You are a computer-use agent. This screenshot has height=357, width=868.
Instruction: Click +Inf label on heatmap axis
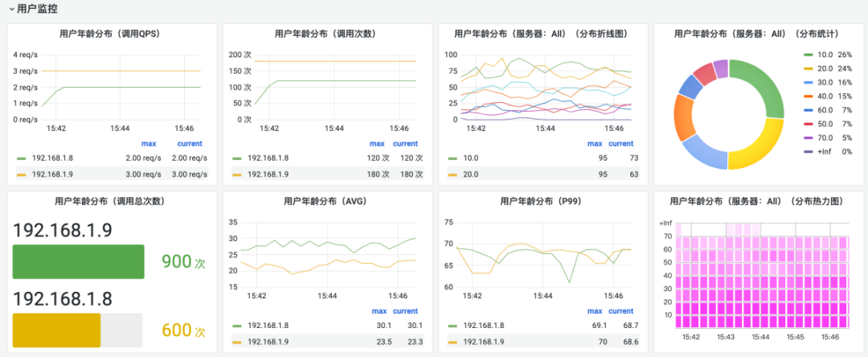pos(665,223)
